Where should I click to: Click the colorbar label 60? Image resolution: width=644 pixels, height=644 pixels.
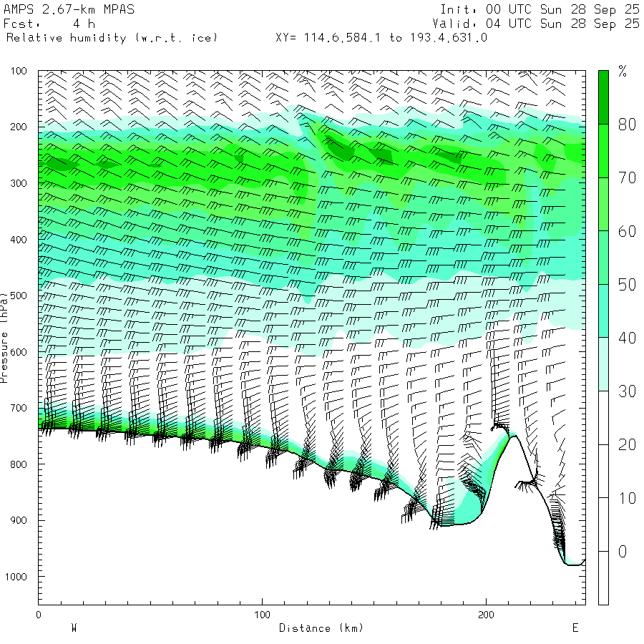tap(627, 231)
